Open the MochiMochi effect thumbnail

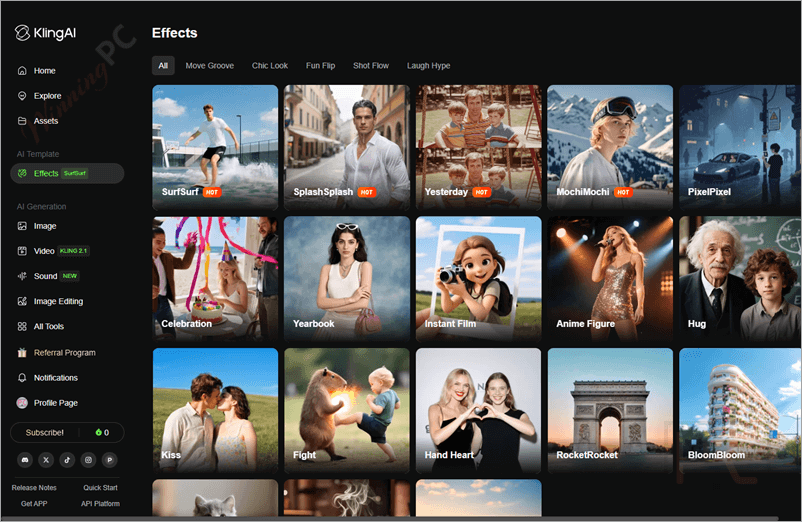coord(610,147)
